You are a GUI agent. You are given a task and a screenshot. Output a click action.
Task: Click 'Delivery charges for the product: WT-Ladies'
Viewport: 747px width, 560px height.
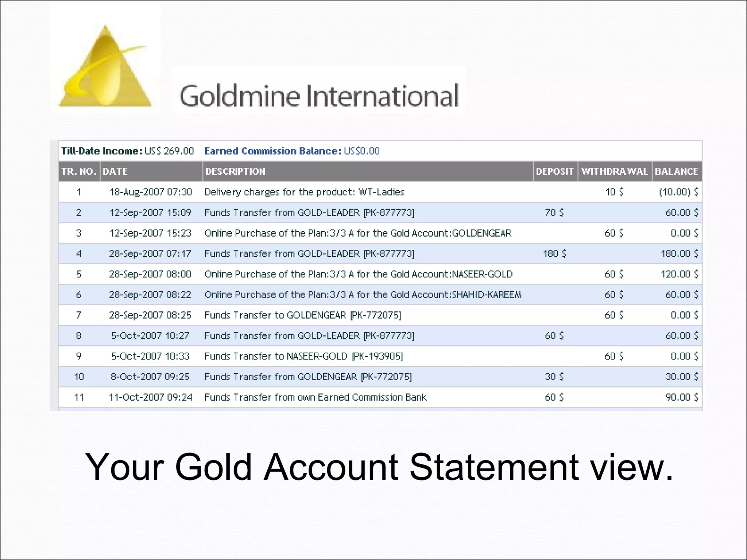[305, 192]
